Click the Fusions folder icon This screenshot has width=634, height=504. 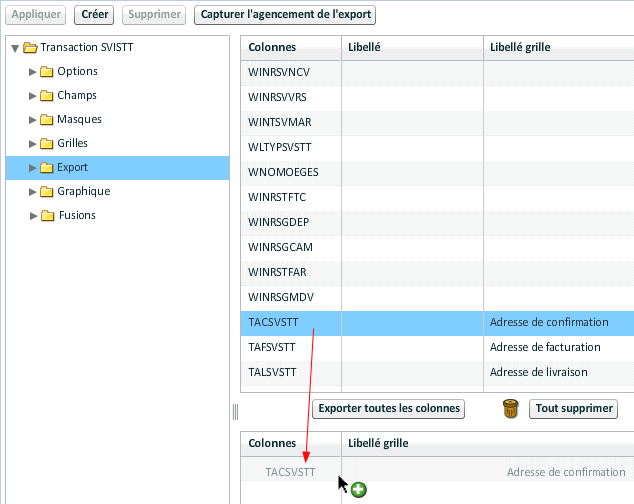point(46,216)
